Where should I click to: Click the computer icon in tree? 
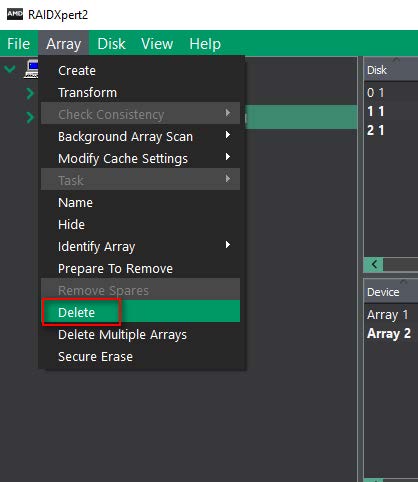point(31,69)
